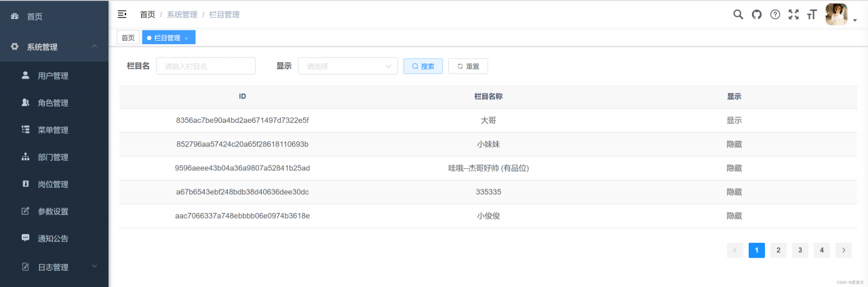Screen dimensions: 868x287
Task: Click the 重置 button
Action: pyautogui.click(x=468, y=66)
